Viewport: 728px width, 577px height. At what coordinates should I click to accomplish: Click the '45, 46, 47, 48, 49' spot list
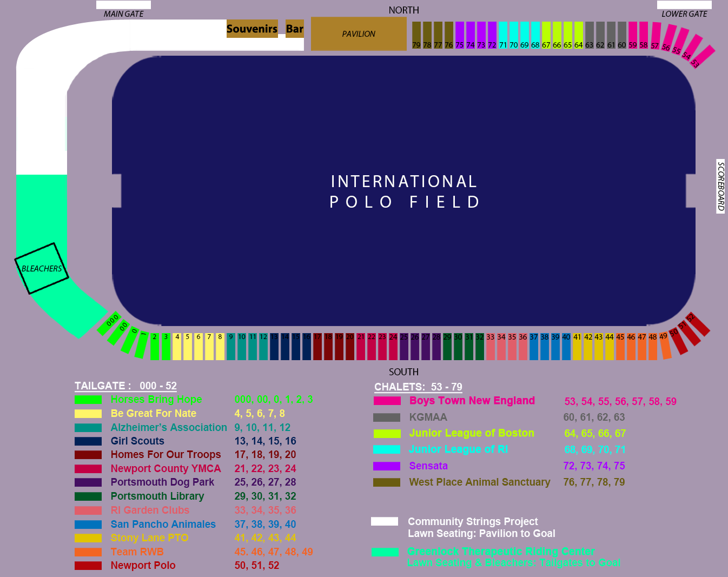(x=274, y=552)
